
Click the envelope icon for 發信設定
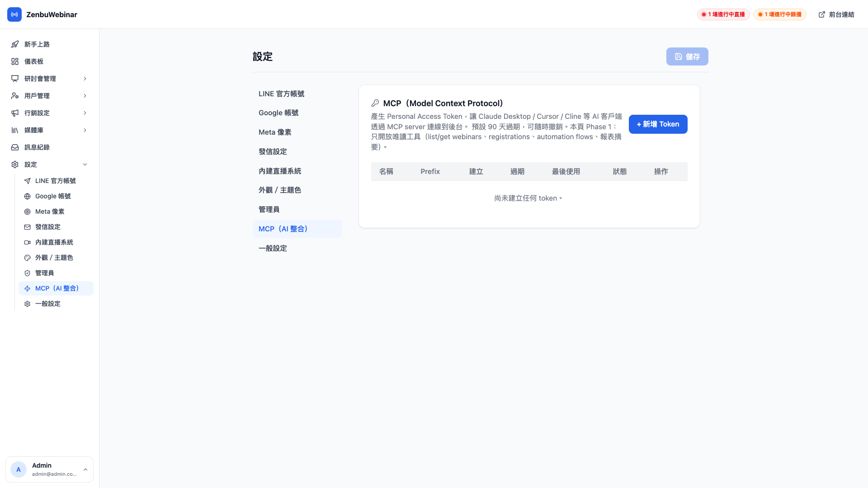(x=28, y=227)
